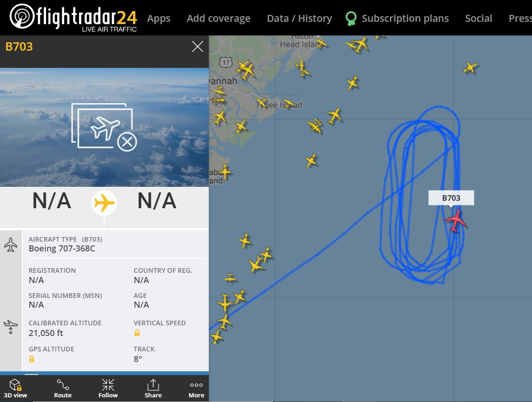
Task: Open the Social menu
Action: (479, 18)
